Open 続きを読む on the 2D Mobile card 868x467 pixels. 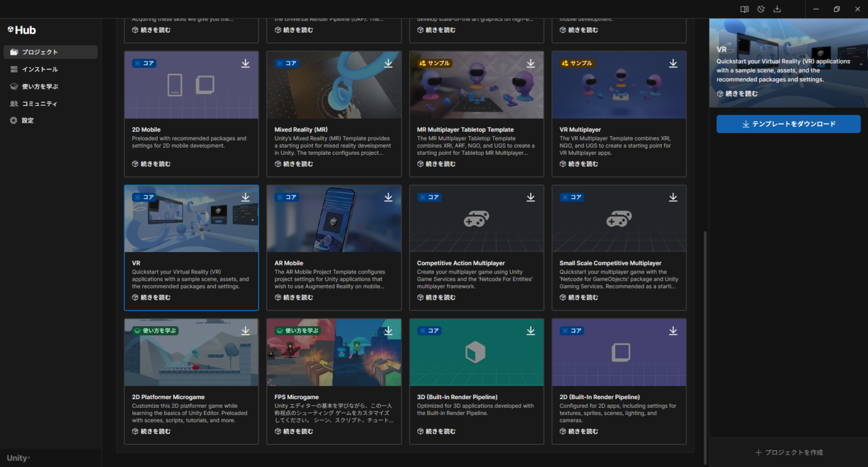tap(151, 164)
